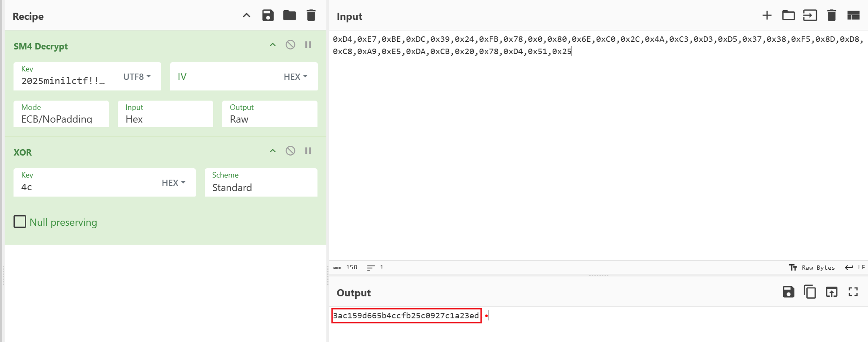Clear the recipe with the trash icon
The width and height of the screenshot is (868, 342).
coord(311,16)
